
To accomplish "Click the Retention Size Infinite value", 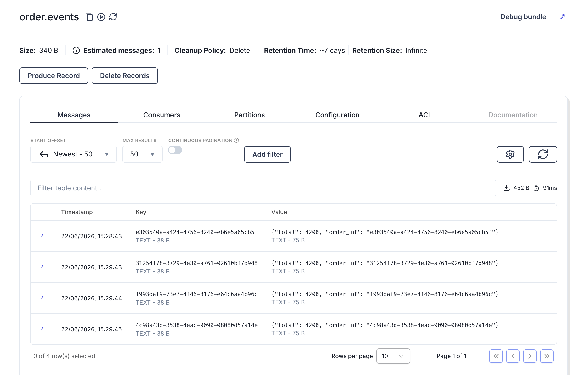I will point(416,51).
